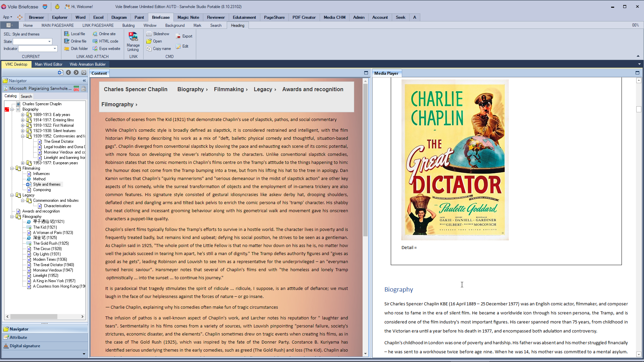The image size is (644, 362).
Task: Click the play icon above Navigator
Action: (x=84, y=72)
